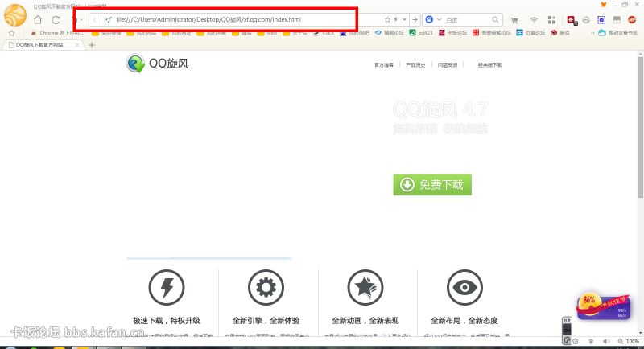Click the split-page layout extension icon
Viewport: 644px width, 349px height.
617,19
